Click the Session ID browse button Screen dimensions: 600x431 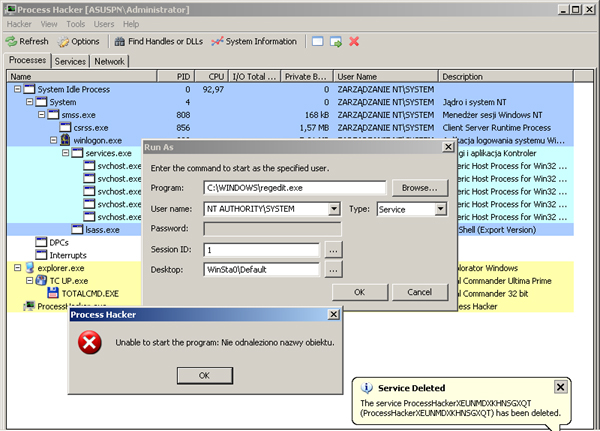click(x=333, y=250)
